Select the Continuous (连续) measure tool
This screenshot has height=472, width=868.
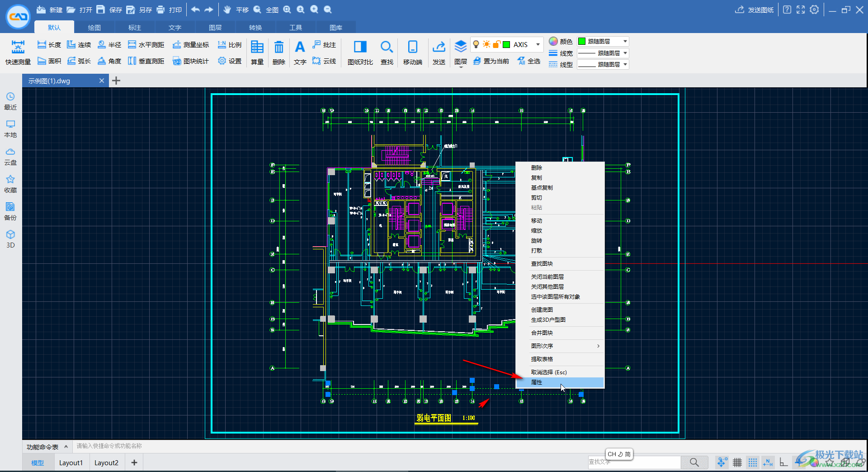79,45
